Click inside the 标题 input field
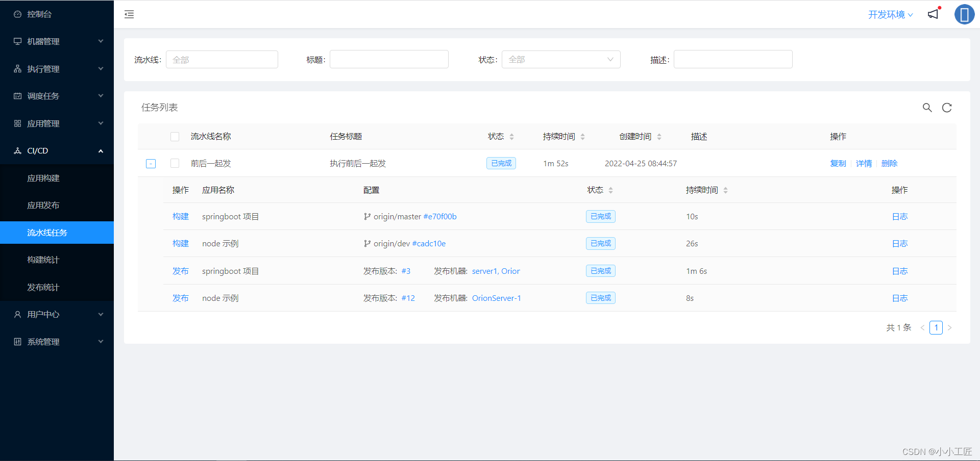Screen dimensions: 980x461 coord(388,59)
